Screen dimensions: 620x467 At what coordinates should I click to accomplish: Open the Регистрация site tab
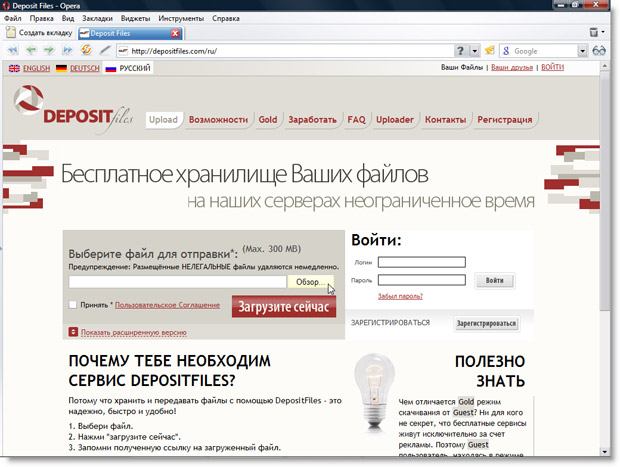(x=505, y=120)
